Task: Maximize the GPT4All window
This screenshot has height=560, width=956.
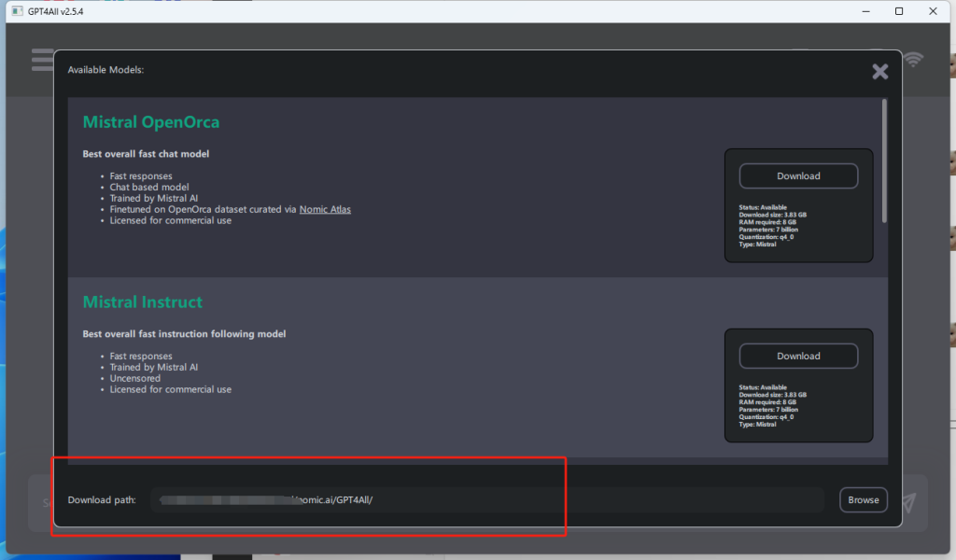Action: point(898,11)
